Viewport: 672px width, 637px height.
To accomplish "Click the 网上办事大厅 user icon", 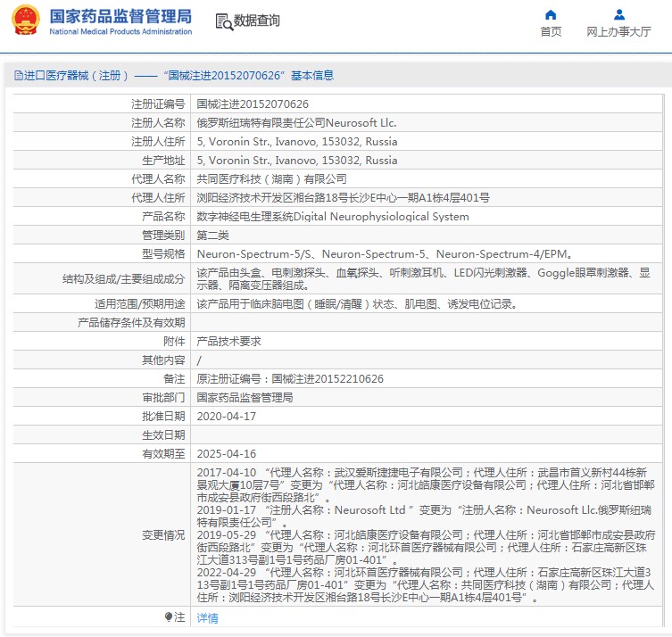I will coord(618,15).
